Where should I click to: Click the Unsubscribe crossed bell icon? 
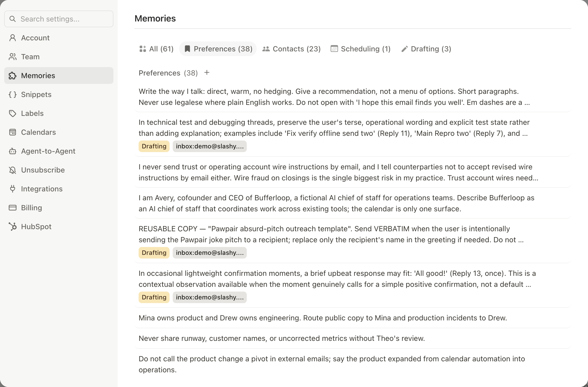12,170
